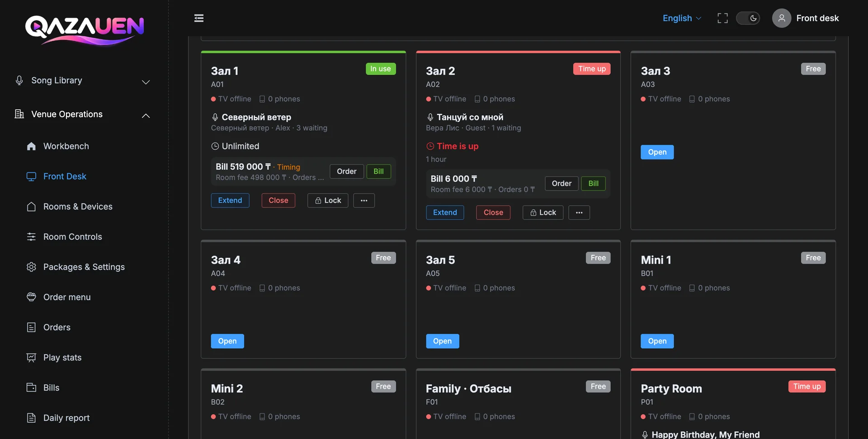The height and width of the screenshot is (439, 868).
Task: View the Bill for Зал 1
Action: coord(379,172)
